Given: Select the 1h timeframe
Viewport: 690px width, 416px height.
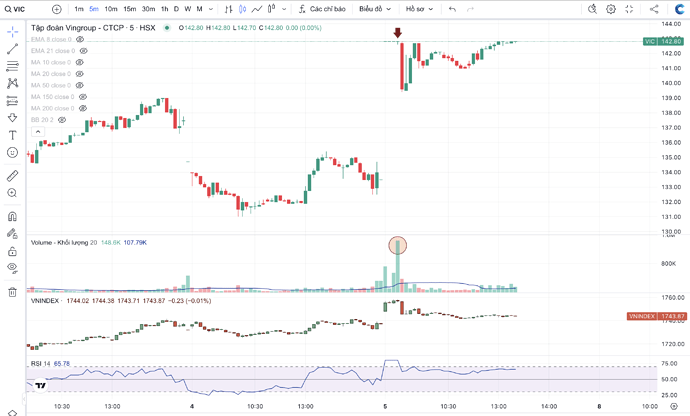Looking at the screenshot, I should pos(165,9).
